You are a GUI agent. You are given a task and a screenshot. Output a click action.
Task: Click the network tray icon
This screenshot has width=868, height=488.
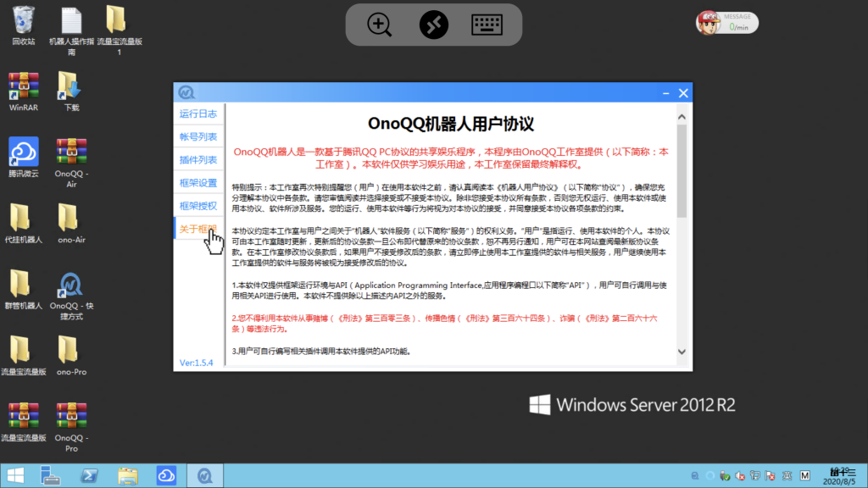click(x=755, y=476)
